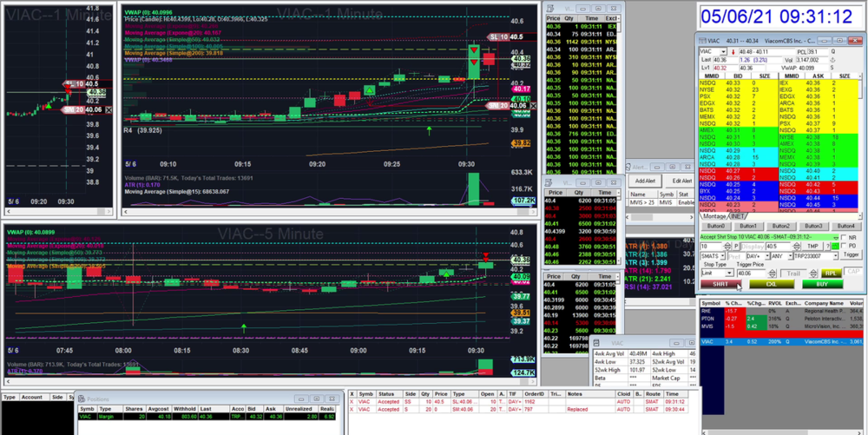This screenshot has width=868, height=435.
Task: Click the Trail stepper arrows
Action: [813, 274]
